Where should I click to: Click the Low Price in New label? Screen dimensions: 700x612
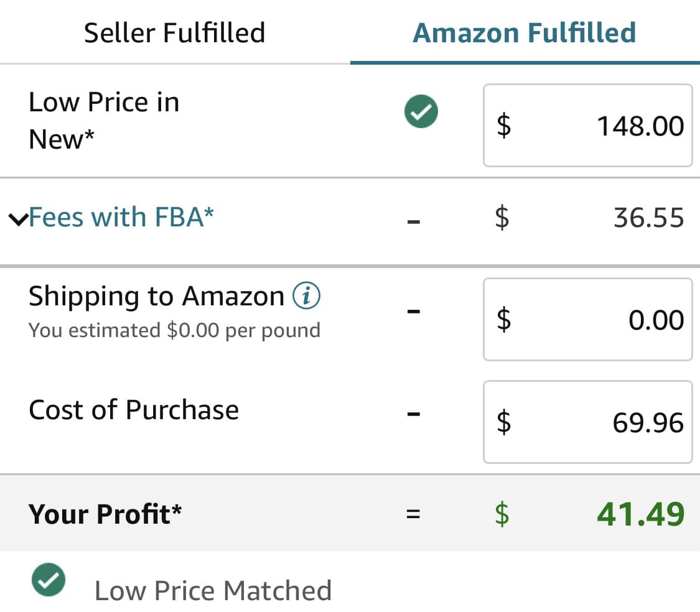[104, 121]
